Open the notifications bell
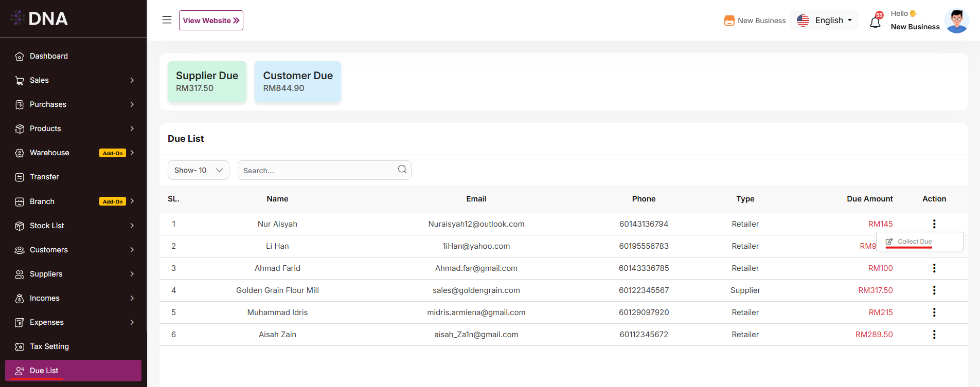Screen dimensions: 980x387 click(875, 22)
